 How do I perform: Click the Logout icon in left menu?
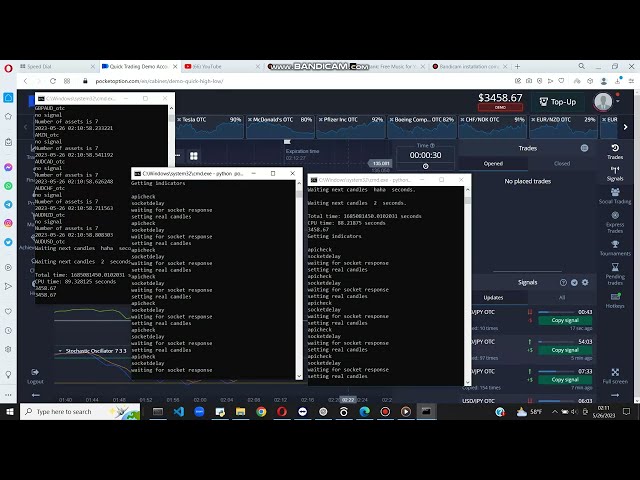35,372
